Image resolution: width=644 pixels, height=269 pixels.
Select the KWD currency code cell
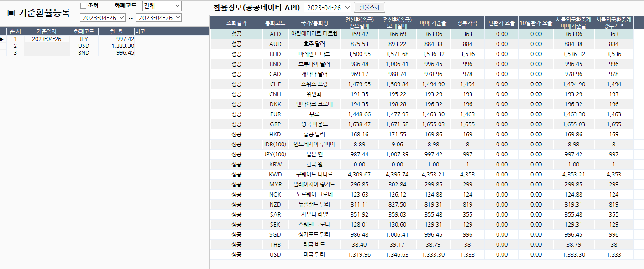(275, 175)
